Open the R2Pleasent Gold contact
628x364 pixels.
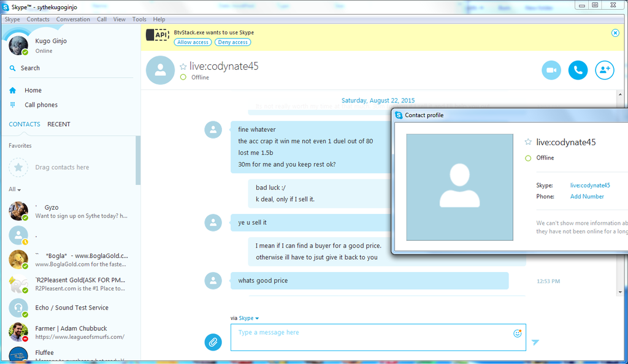(x=70, y=284)
